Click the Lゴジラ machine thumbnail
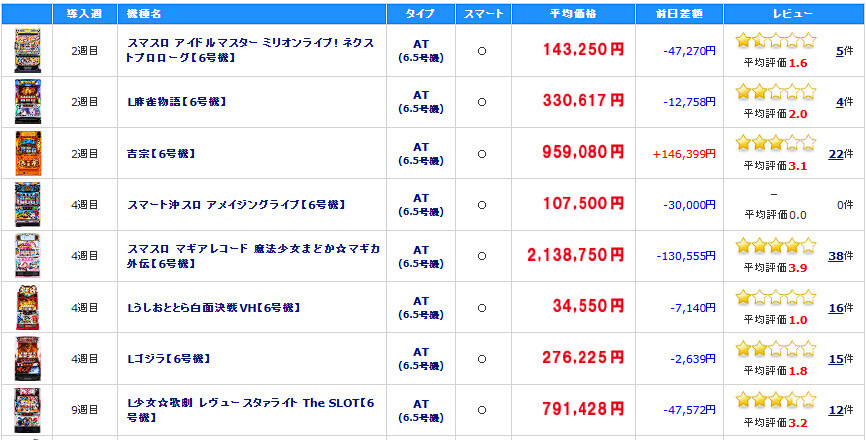 click(x=28, y=358)
